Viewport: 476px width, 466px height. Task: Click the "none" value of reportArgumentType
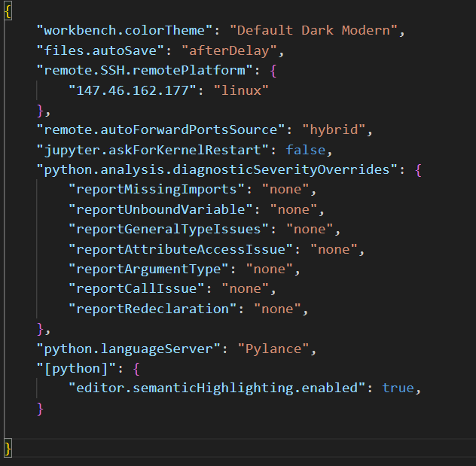pos(270,269)
